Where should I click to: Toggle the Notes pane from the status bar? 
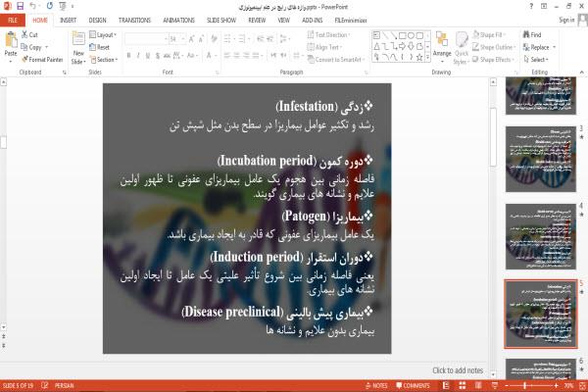[x=376, y=385]
